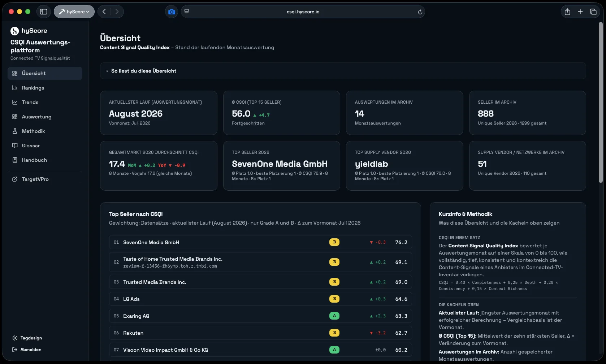Click the csqi.hyscore.io address field
606x364 pixels.
tap(303, 12)
